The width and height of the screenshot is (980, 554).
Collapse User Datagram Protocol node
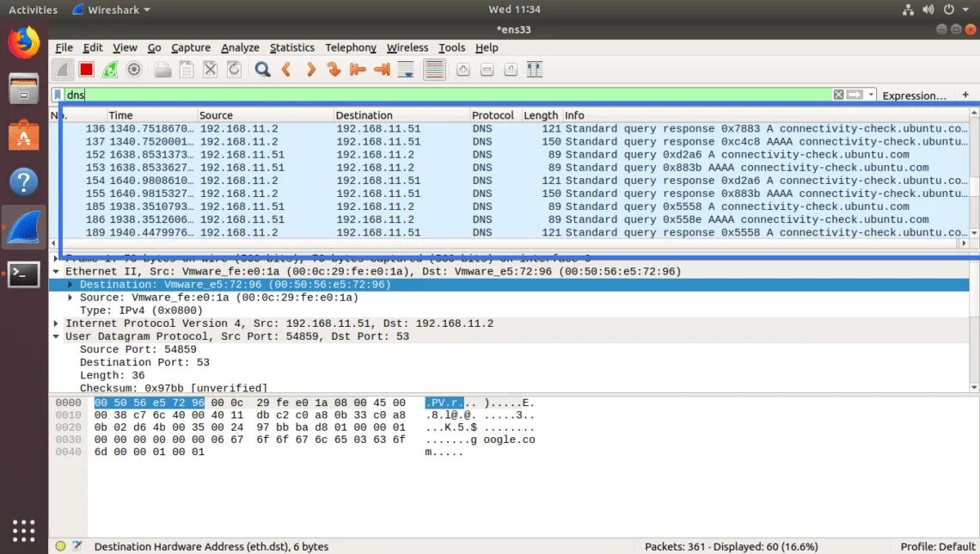(x=56, y=336)
